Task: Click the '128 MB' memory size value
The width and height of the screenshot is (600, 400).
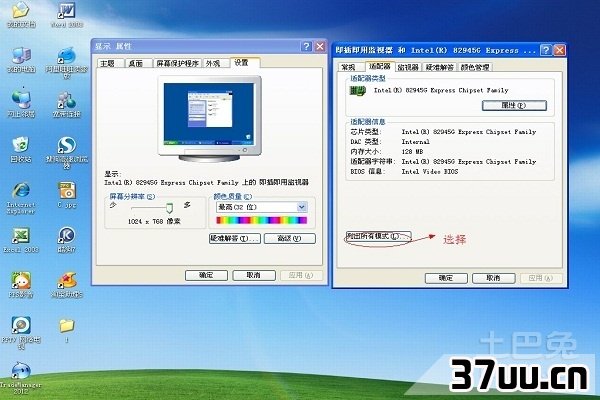Action: 412,152
